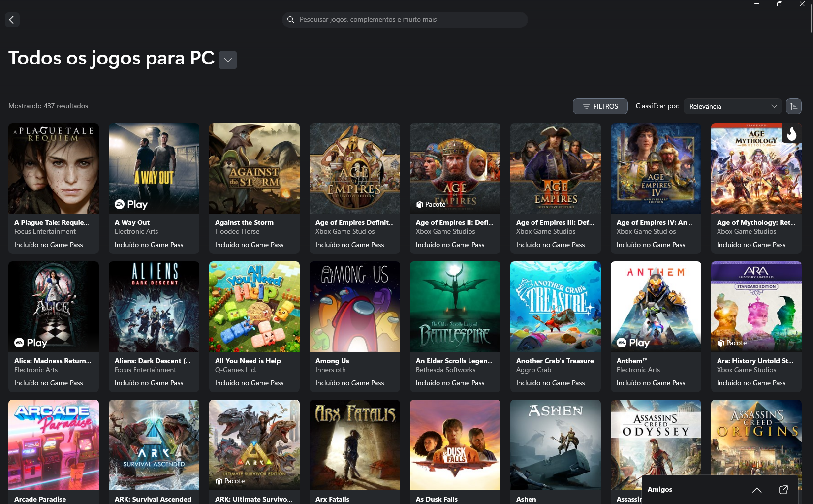Open All You Need is Help cover
813x504 pixels.
pos(254,307)
